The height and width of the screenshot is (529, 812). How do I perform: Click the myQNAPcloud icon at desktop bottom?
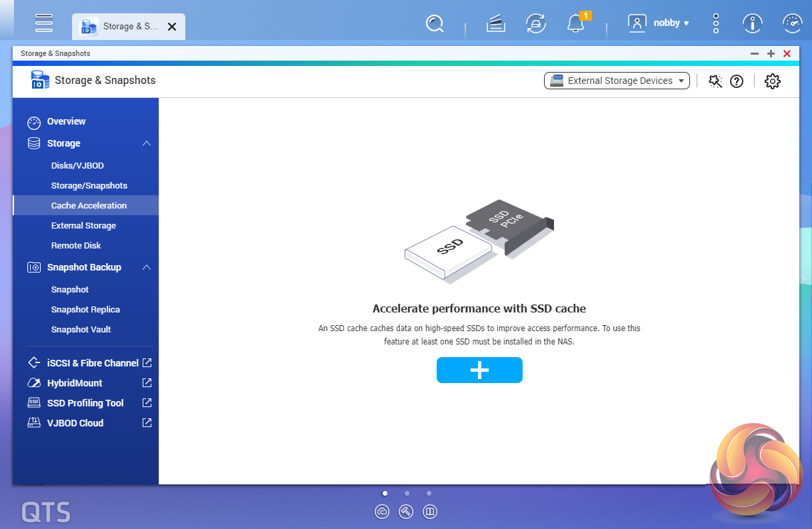(x=382, y=512)
